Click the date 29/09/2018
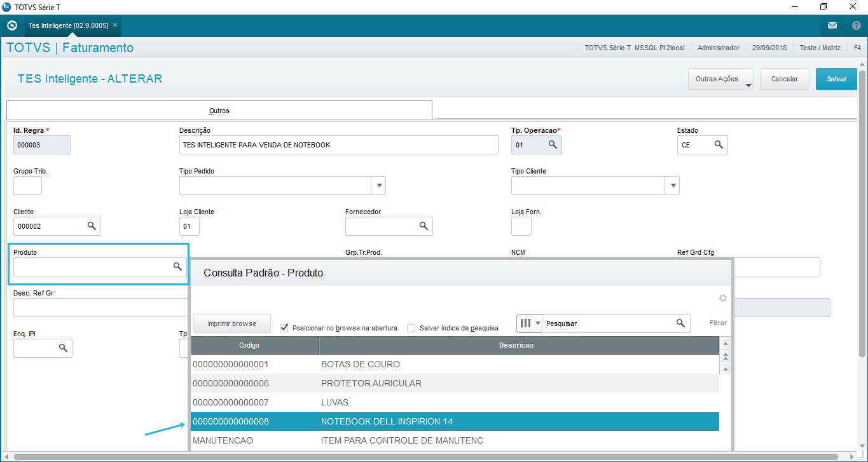 pos(769,48)
